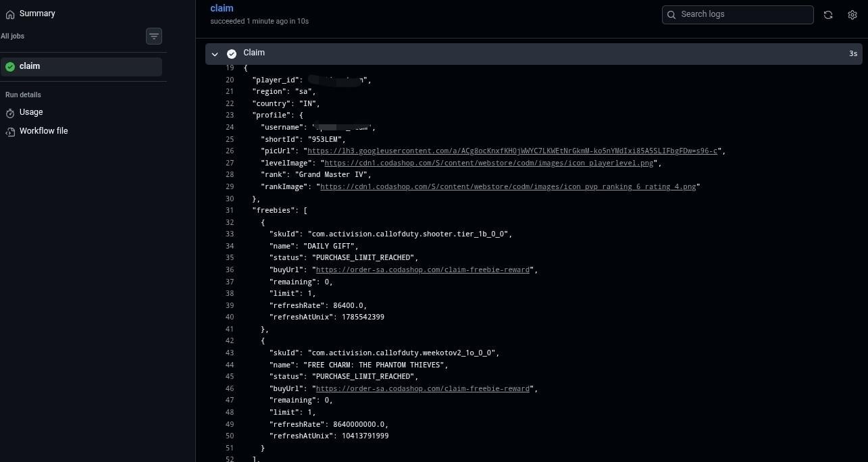Open the googleusercontent picUrl link
868x462 pixels.
point(513,151)
